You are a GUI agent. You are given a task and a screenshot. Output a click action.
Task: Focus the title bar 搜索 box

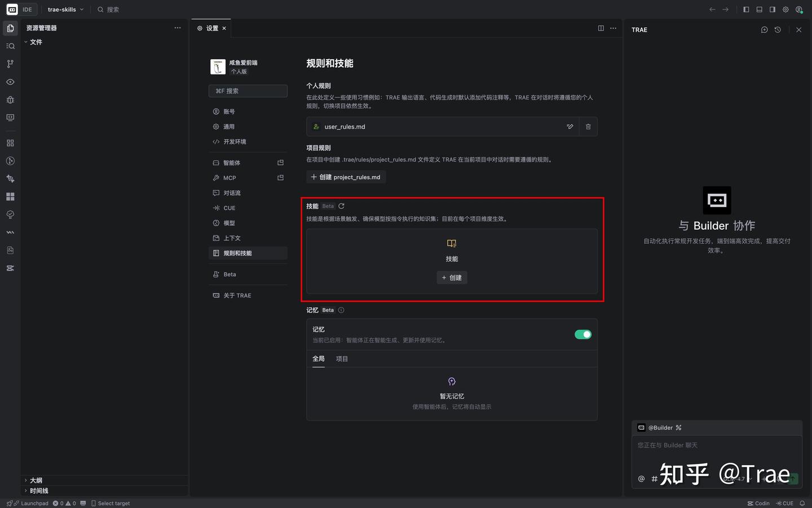pos(108,10)
